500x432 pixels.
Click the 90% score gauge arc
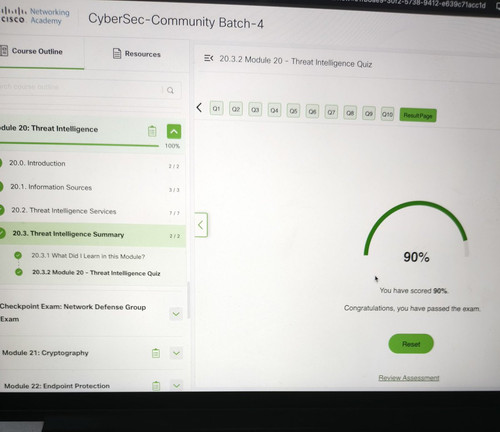416,230
